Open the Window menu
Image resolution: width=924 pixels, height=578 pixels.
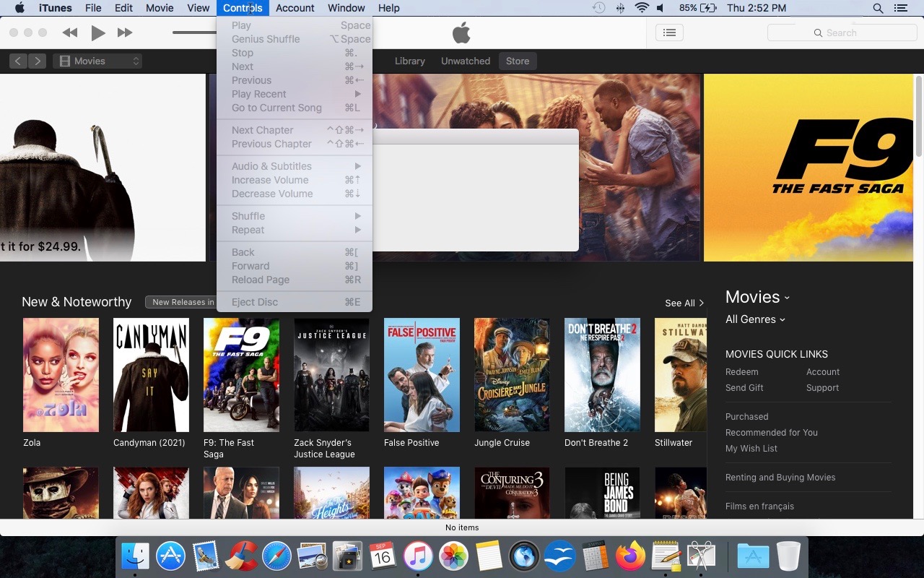[346, 8]
